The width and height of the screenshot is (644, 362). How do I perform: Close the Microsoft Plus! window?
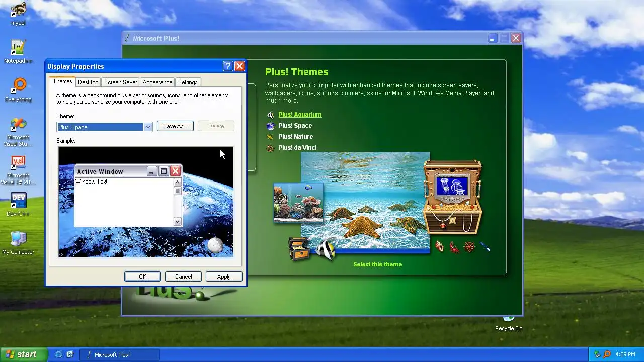(516, 38)
